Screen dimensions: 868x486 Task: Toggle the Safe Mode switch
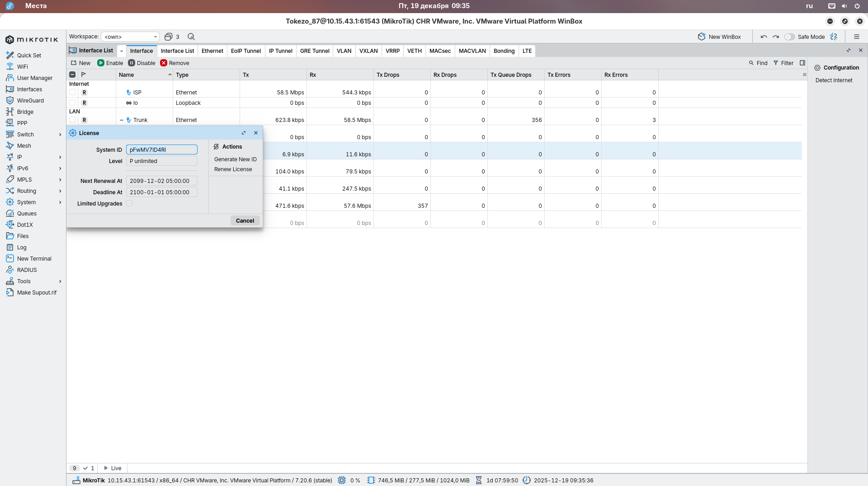[789, 37]
